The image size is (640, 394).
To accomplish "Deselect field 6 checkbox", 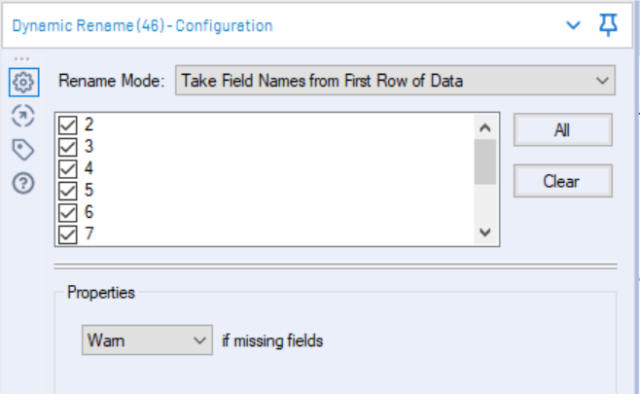I will tap(68, 212).
